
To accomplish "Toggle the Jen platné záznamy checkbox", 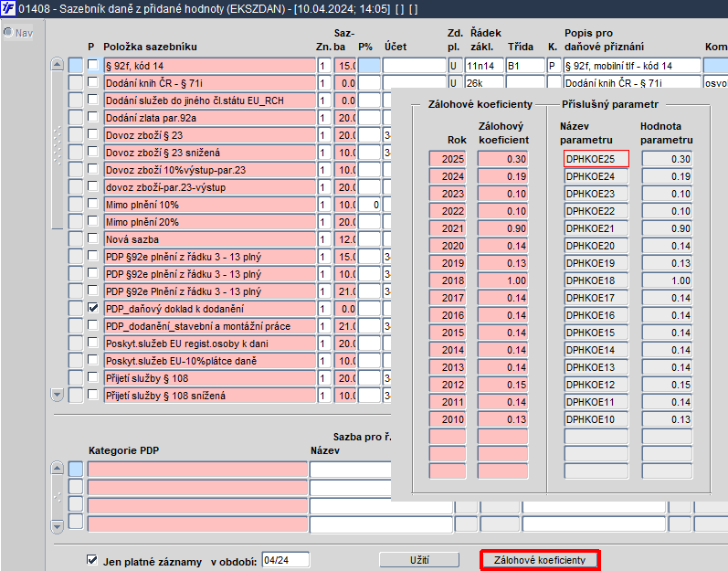I will [x=92, y=560].
